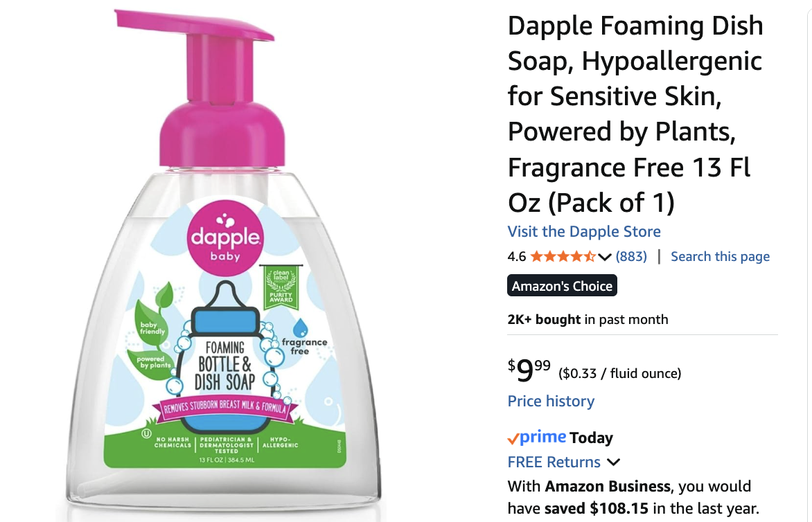Expand the rating breakdown chevron
The height and width of the screenshot is (522, 812).
tap(604, 257)
